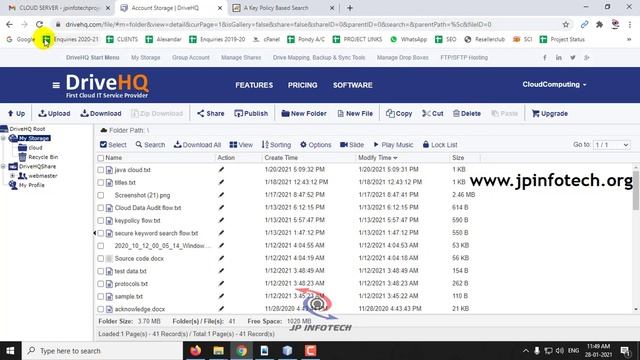This screenshot has width=640, height=360.
Task: Open My Profile in tree
Action: pos(27,185)
